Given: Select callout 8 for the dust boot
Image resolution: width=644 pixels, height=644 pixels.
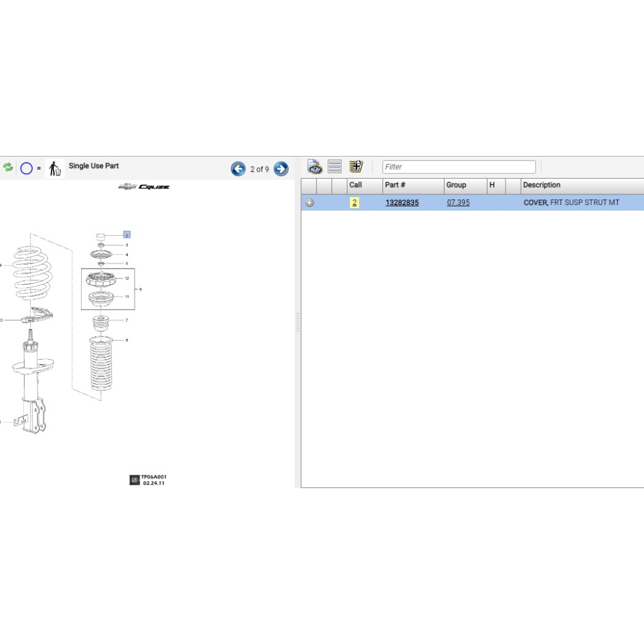Looking at the screenshot, I should 126,340.
